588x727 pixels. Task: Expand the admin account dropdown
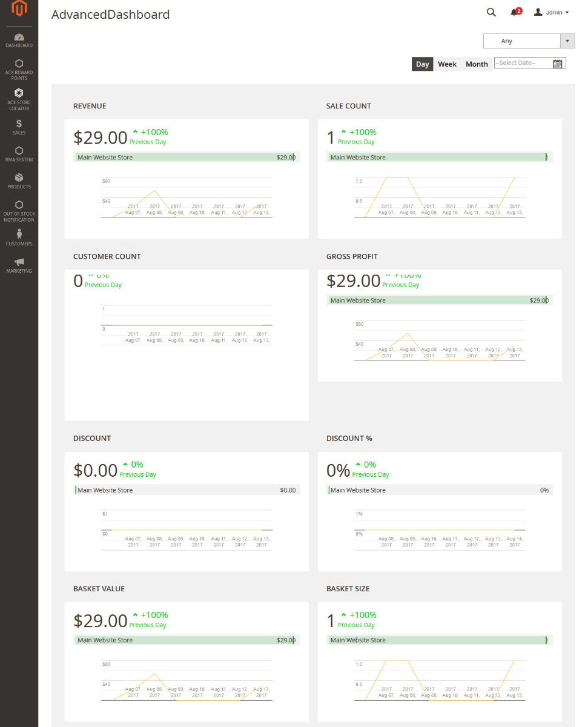click(551, 12)
